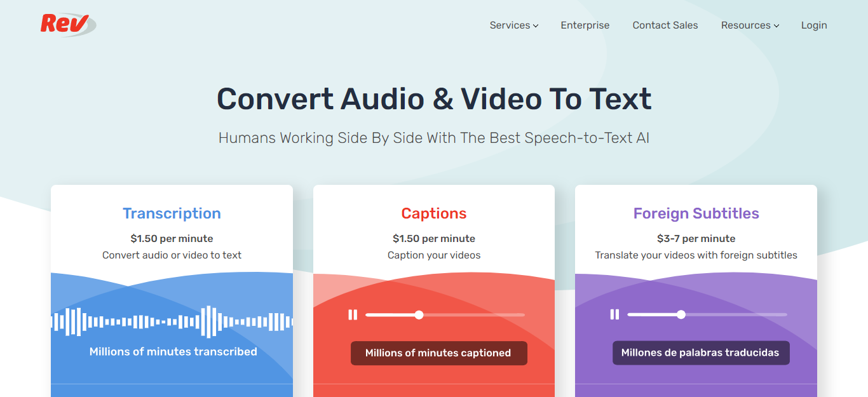Click 'Millions of minutes captioned' caption box
This screenshot has width=868, height=397.
click(439, 353)
